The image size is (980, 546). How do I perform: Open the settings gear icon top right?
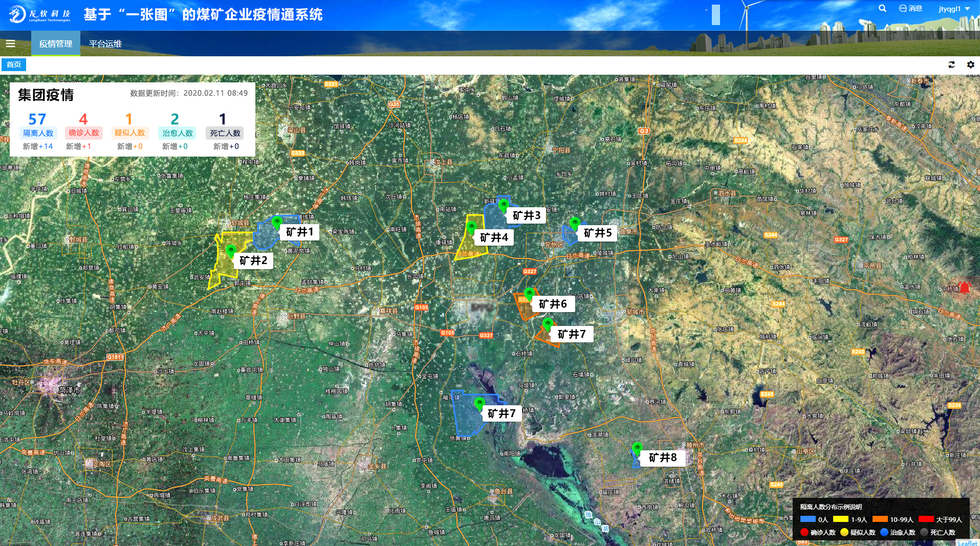click(969, 64)
